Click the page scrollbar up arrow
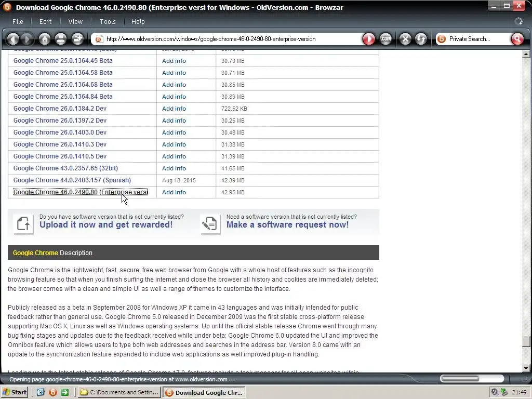The height and width of the screenshot is (399, 532). pyautogui.click(x=526, y=54)
